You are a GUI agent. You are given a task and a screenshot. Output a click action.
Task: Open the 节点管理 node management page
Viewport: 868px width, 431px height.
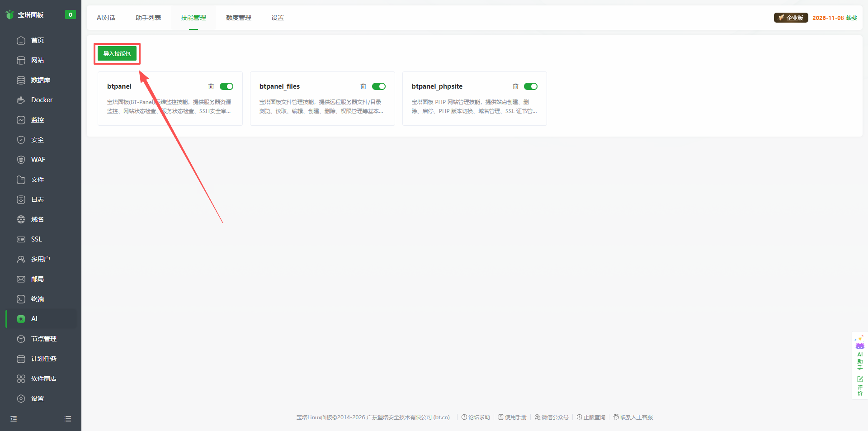tap(44, 338)
